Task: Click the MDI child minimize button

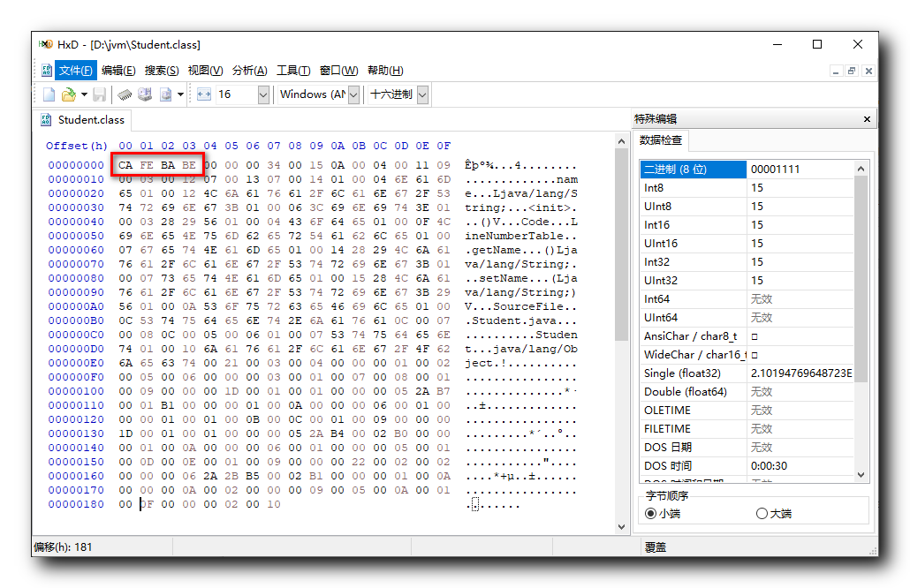Action: click(836, 71)
